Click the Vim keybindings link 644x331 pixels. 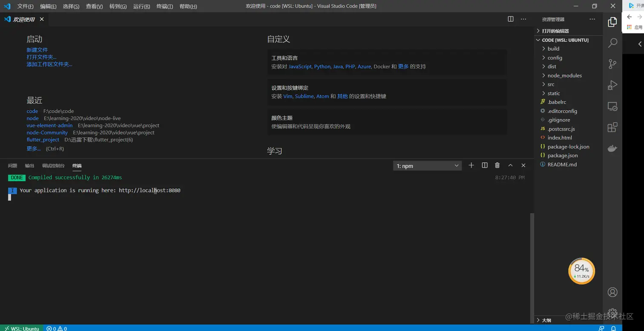point(287,96)
